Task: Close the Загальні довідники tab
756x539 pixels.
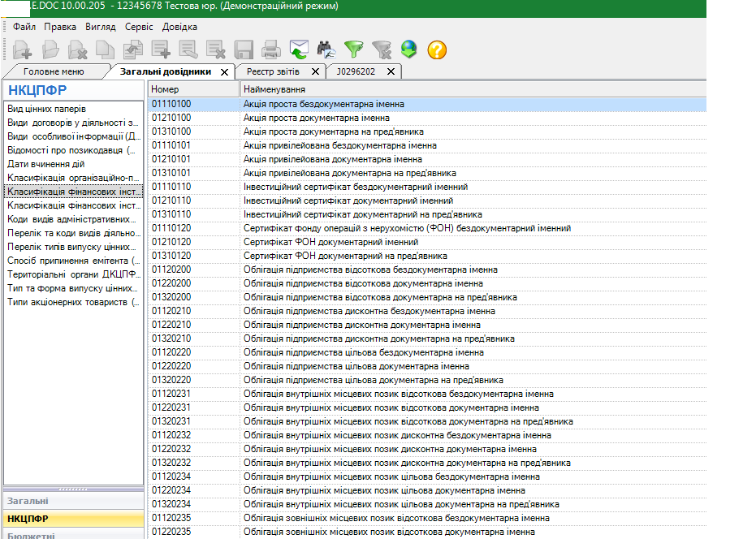Action: pyautogui.click(x=224, y=71)
